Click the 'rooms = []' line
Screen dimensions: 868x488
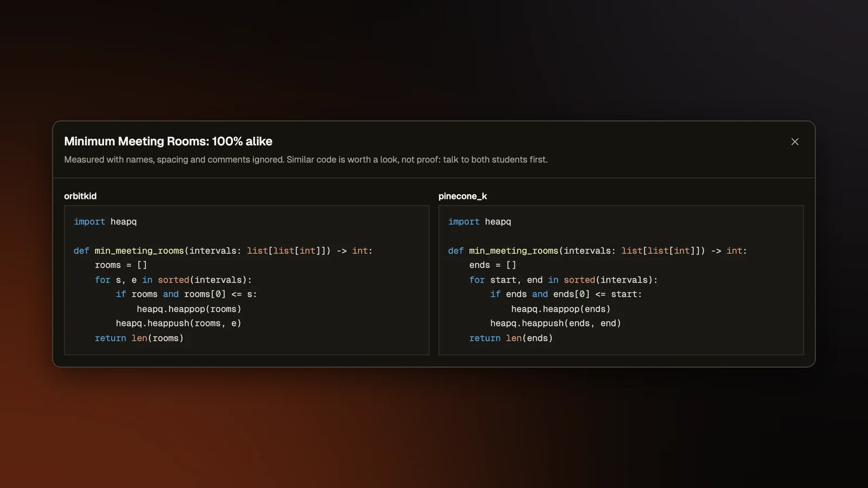point(121,265)
